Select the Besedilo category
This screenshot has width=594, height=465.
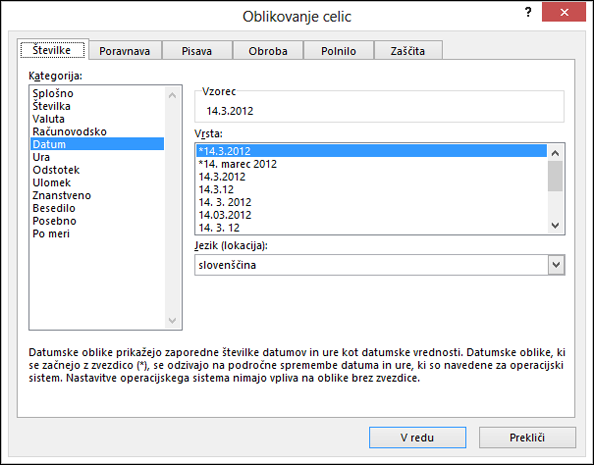pos(97,208)
